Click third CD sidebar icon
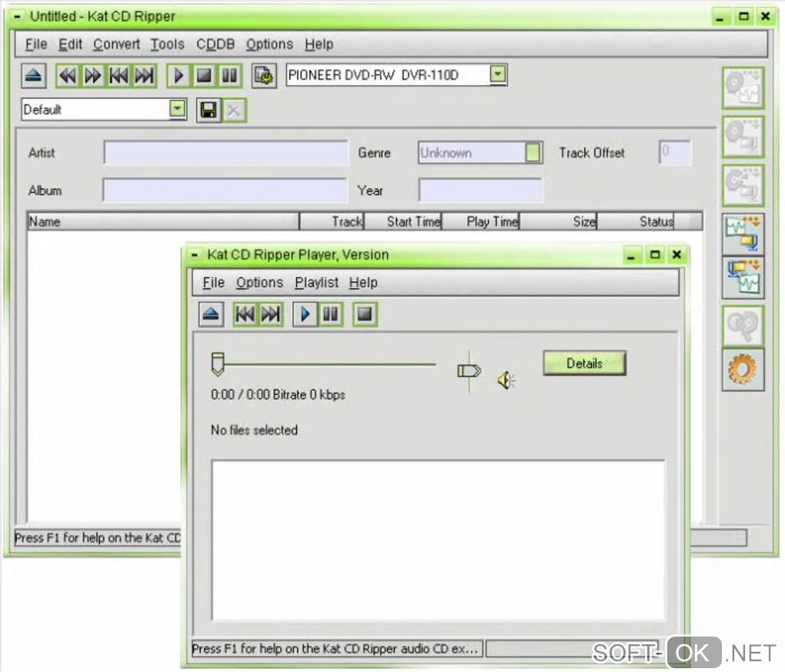Screen dimensions: 785x672 point(743,186)
